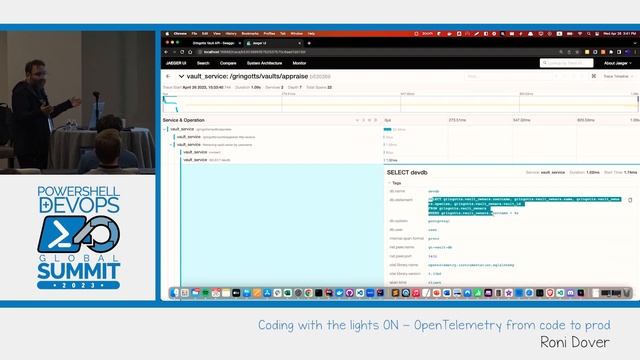Copy the db.statement value with copy icon
The image size is (640, 360).
630,200
